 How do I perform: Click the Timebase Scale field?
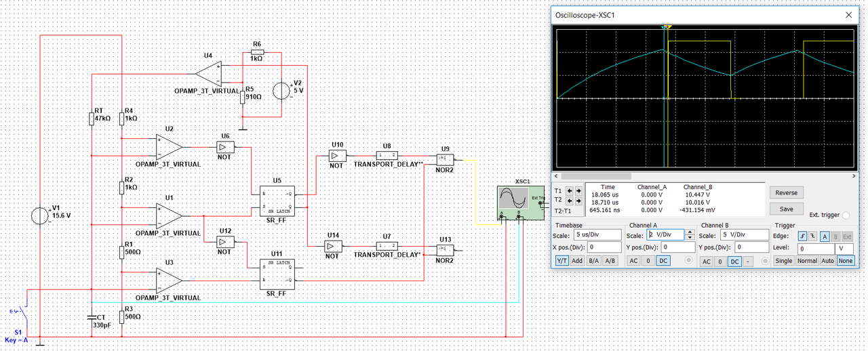pos(597,234)
